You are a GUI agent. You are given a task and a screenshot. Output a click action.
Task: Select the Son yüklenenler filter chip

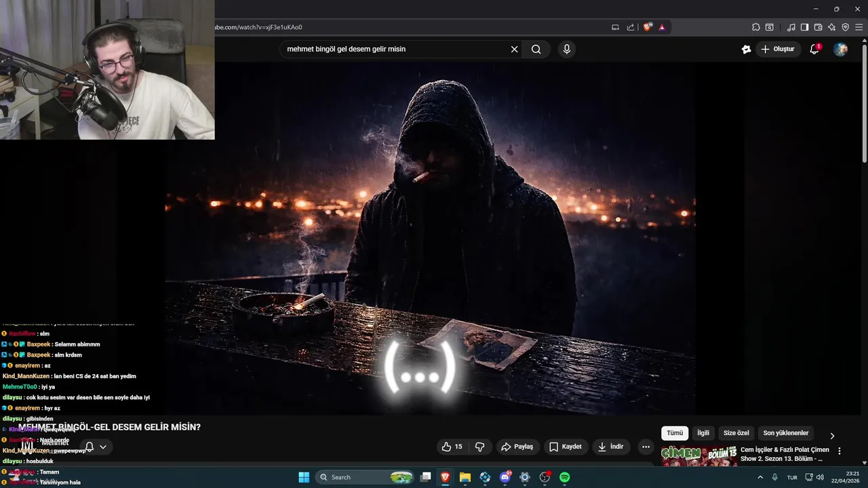tap(786, 433)
